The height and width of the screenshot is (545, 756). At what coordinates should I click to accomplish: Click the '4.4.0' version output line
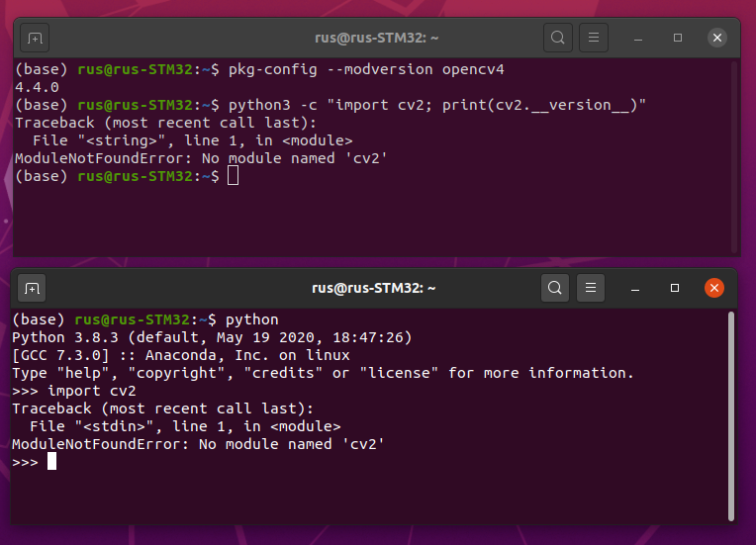(38, 88)
